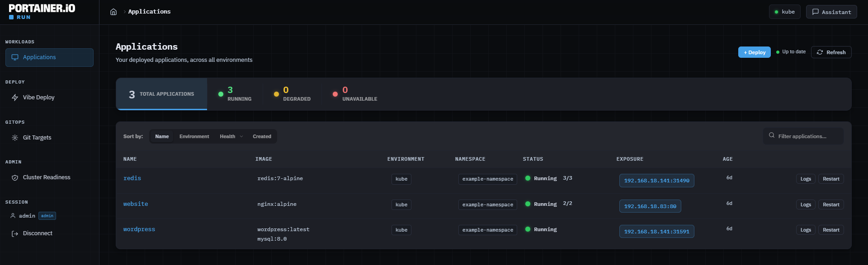
Task: Click example-namespace tag in wordpress row
Action: tap(488, 230)
